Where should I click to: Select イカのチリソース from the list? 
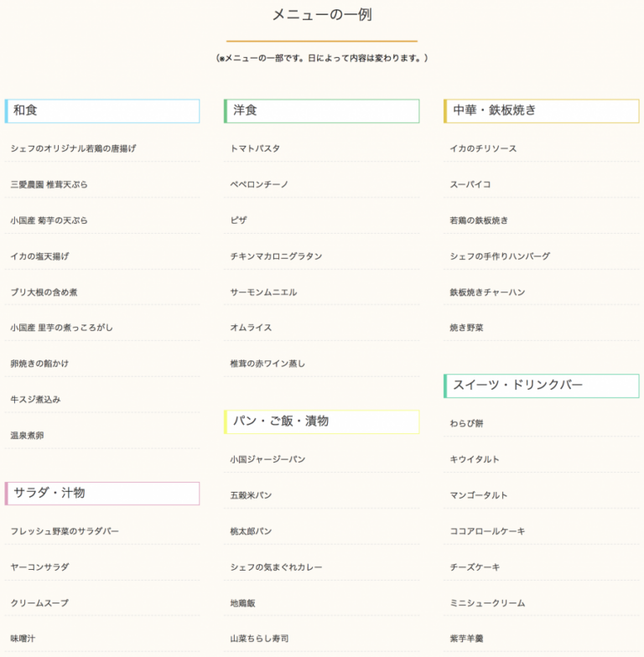pos(483,148)
